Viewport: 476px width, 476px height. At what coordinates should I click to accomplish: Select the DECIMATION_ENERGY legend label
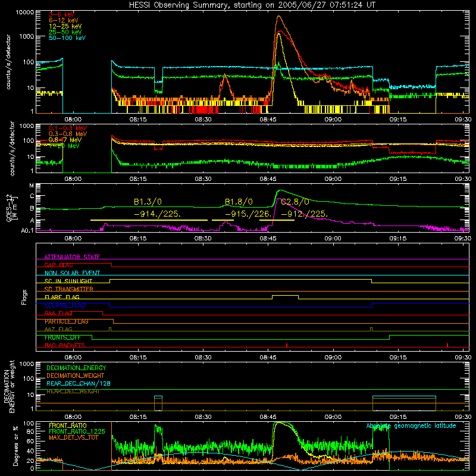(76, 368)
